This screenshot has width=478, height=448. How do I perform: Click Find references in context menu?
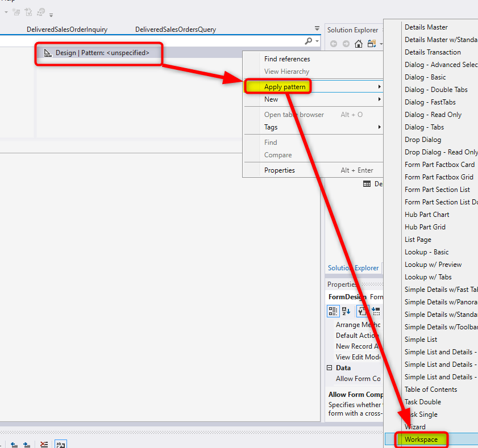coord(287,59)
